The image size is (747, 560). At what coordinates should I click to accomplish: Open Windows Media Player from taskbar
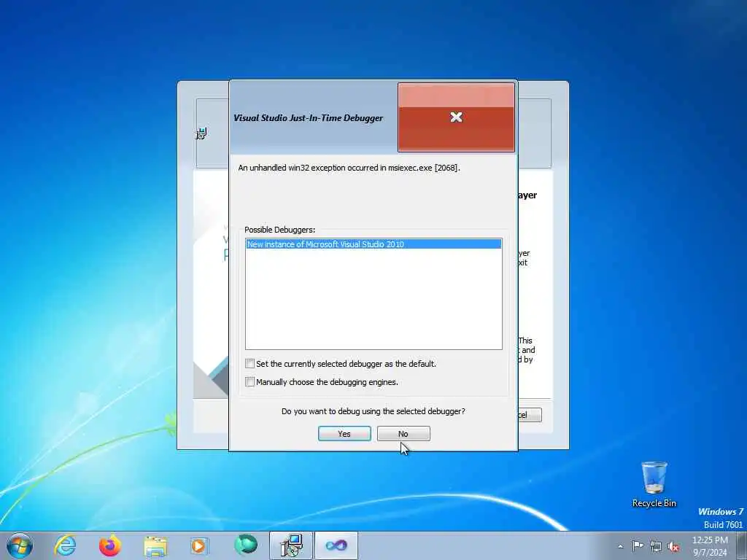[199, 546]
